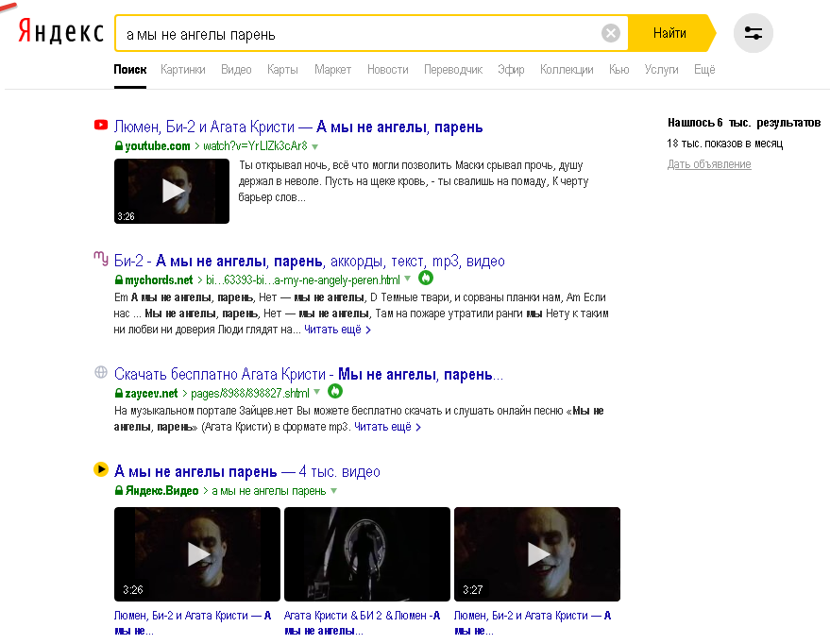Open the Би-2 аккорды, текст, mp3 result

click(x=310, y=261)
